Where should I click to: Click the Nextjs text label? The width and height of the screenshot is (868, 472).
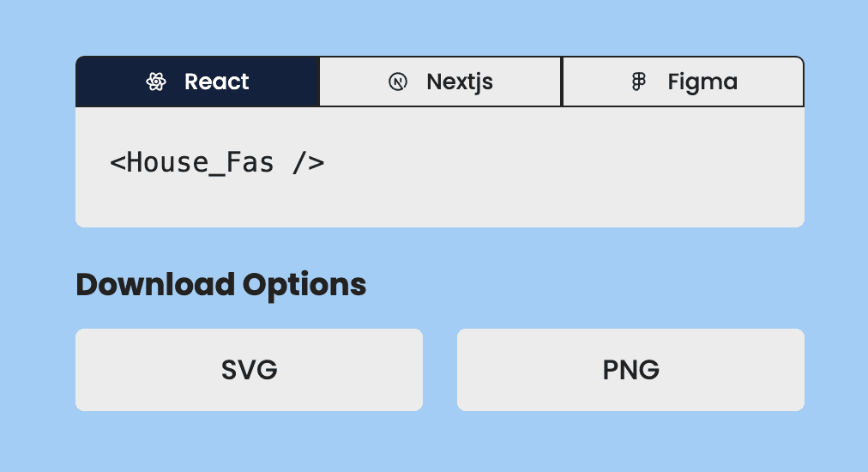(460, 82)
